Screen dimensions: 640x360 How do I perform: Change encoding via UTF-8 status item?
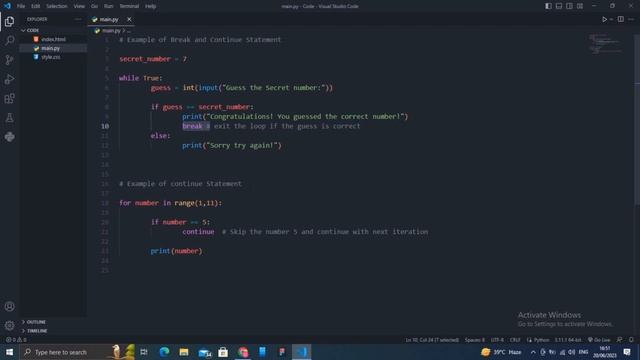497,340
